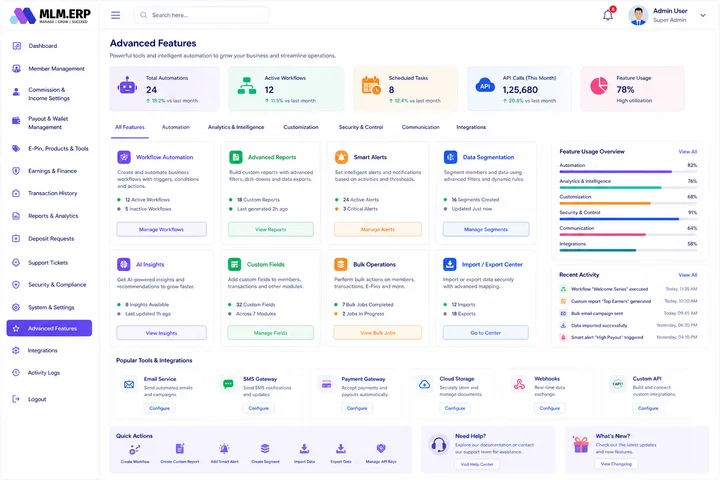
Task: Click the Support Tickets sidebar icon
Action: coord(16,263)
